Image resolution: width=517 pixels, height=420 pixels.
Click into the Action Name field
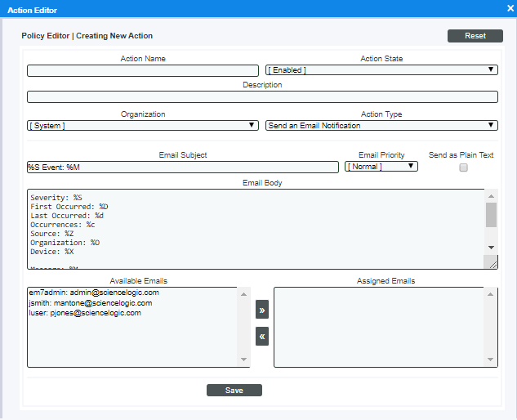143,70
